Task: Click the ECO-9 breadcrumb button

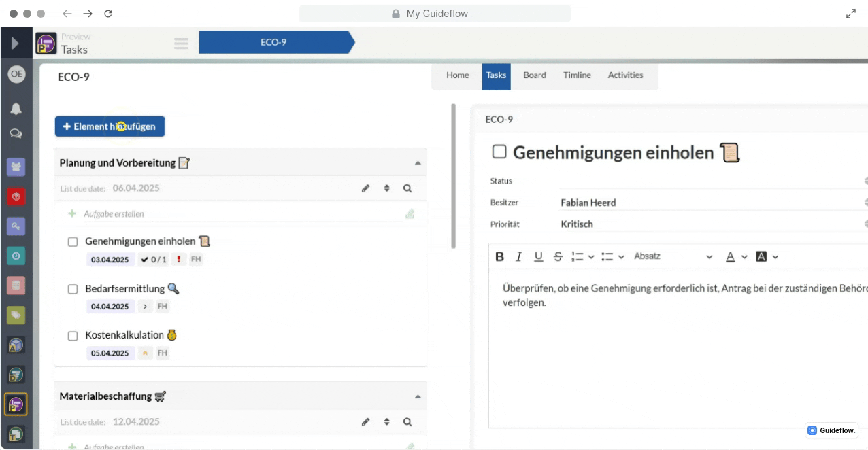Action: (x=273, y=42)
